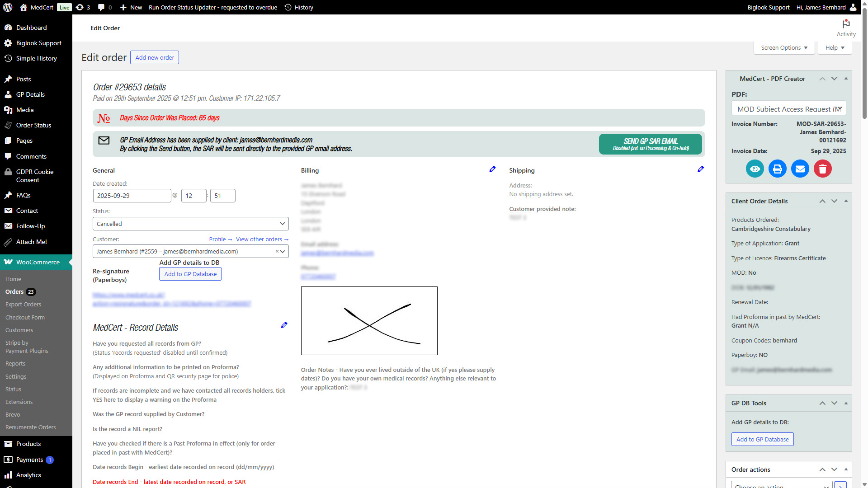Open the updates icon showing 3
Screen dimensions: 868x488
pyautogui.click(x=83, y=7)
